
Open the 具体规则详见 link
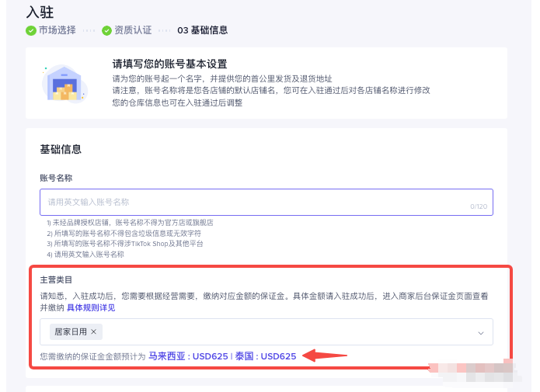click(x=91, y=307)
